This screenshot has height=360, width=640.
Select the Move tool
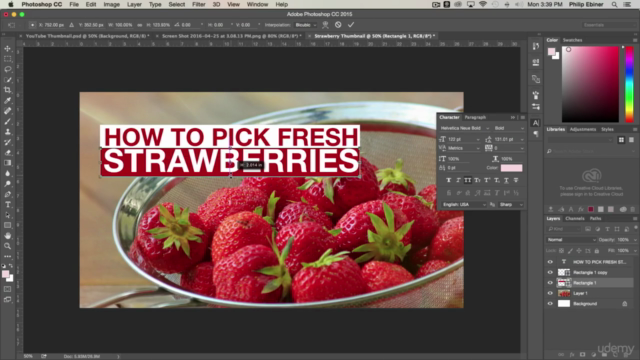[7, 49]
